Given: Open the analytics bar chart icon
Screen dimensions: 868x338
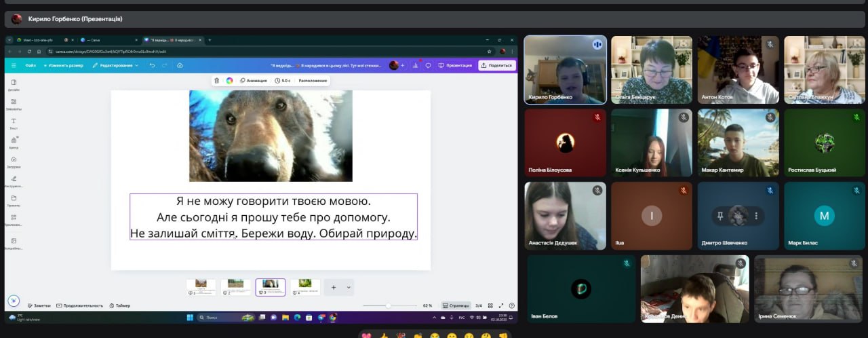Looking at the screenshot, I should (x=415, y=65).
